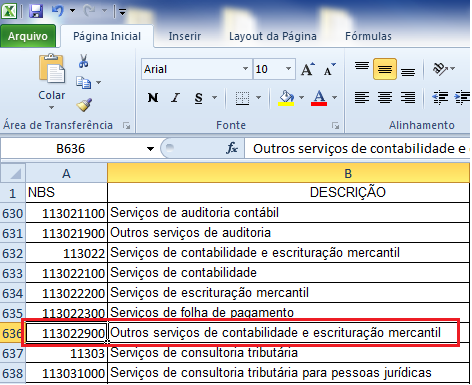Click the DESCRIÇÃO header cell

tap(288, 193)
